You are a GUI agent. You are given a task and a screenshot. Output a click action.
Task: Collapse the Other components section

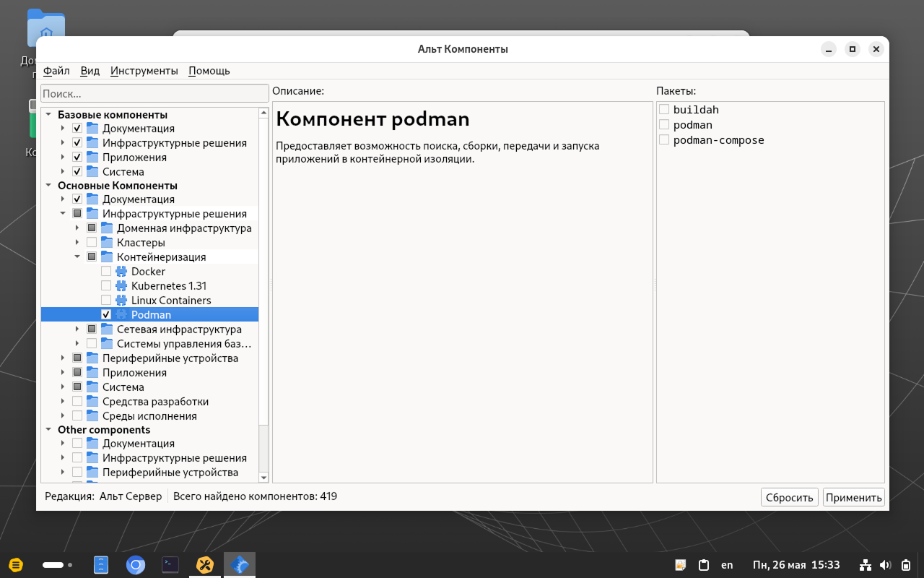[x=48, y=429]
